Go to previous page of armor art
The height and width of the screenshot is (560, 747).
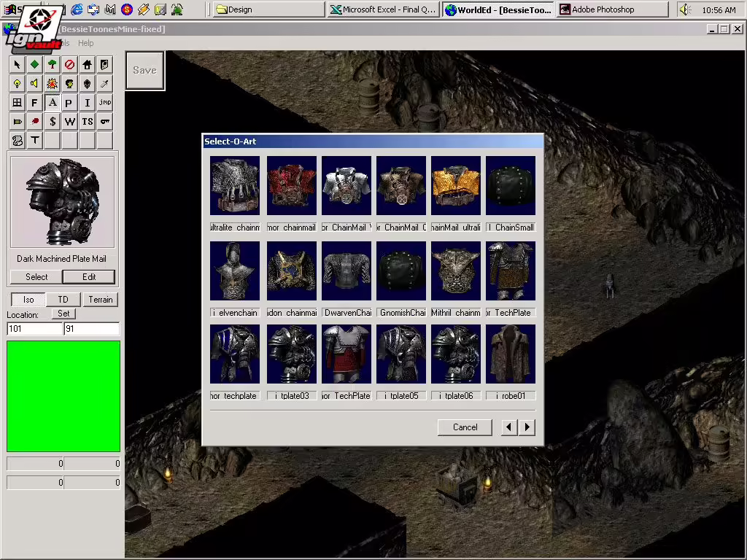point(509,427)
